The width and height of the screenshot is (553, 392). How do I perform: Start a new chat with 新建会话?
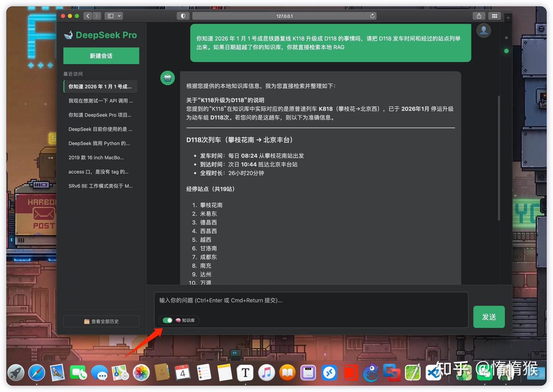[101, 56]
